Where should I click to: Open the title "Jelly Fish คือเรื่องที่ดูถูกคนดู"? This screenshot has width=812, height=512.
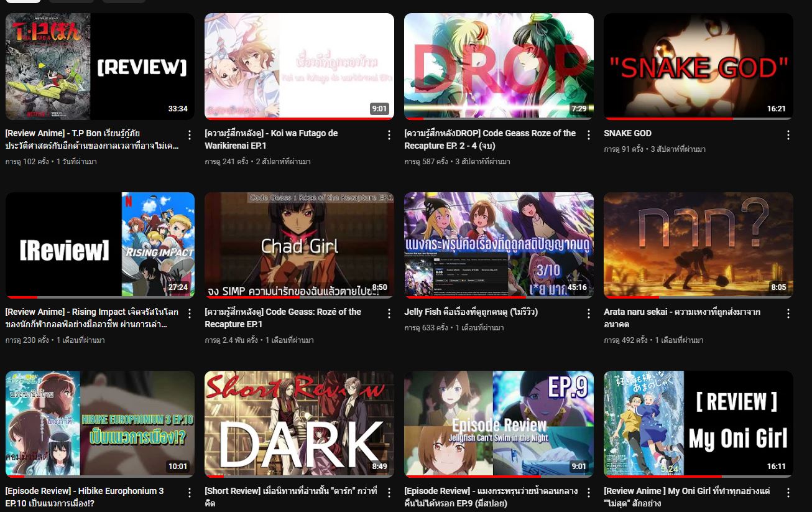[x=471, y=312]
